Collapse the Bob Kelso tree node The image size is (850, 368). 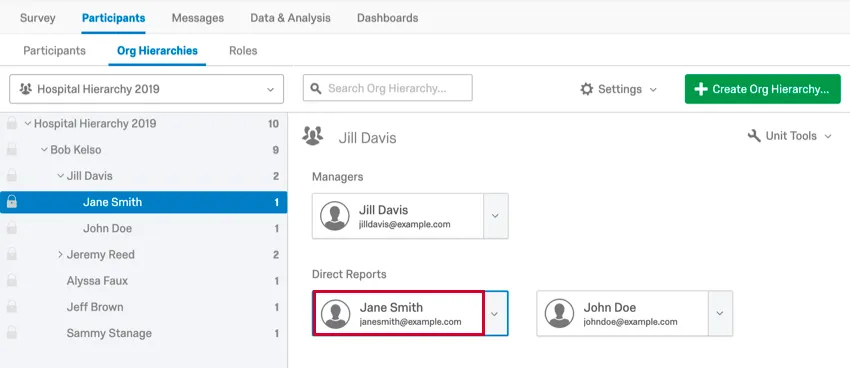[x=44, y=150]
